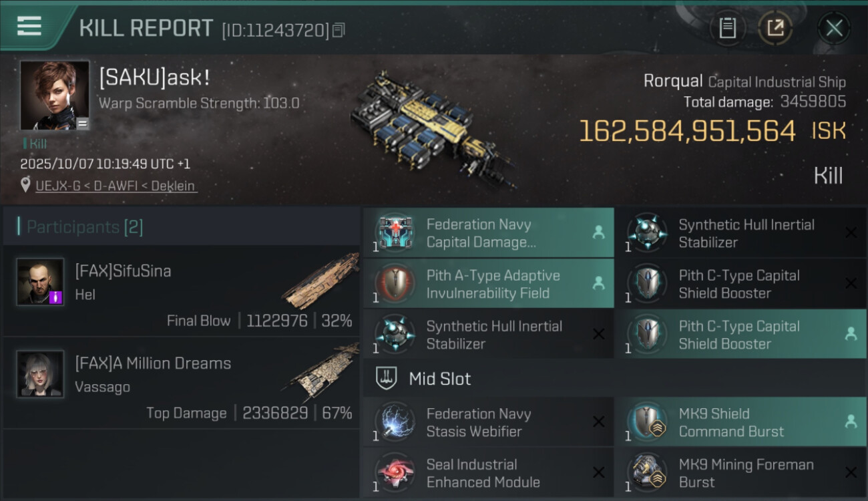This screenshot has width=868, height=501.
Task: Open the UEJX-G location link
Action: tap(116, 186)
